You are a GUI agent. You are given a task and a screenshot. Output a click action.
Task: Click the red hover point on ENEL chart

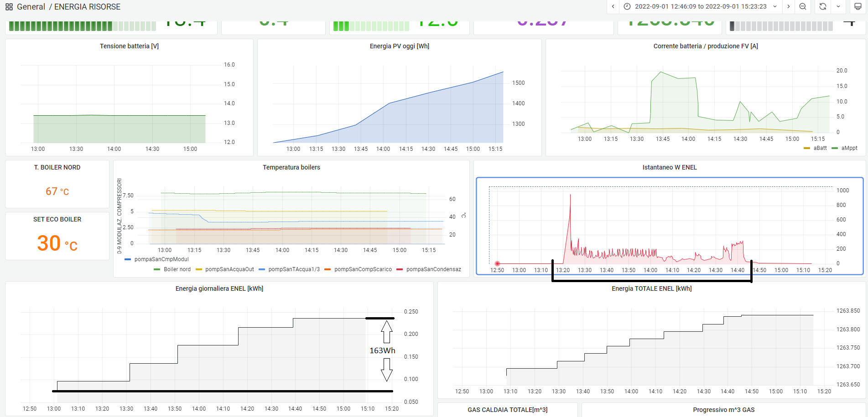[x=497, y=263]
